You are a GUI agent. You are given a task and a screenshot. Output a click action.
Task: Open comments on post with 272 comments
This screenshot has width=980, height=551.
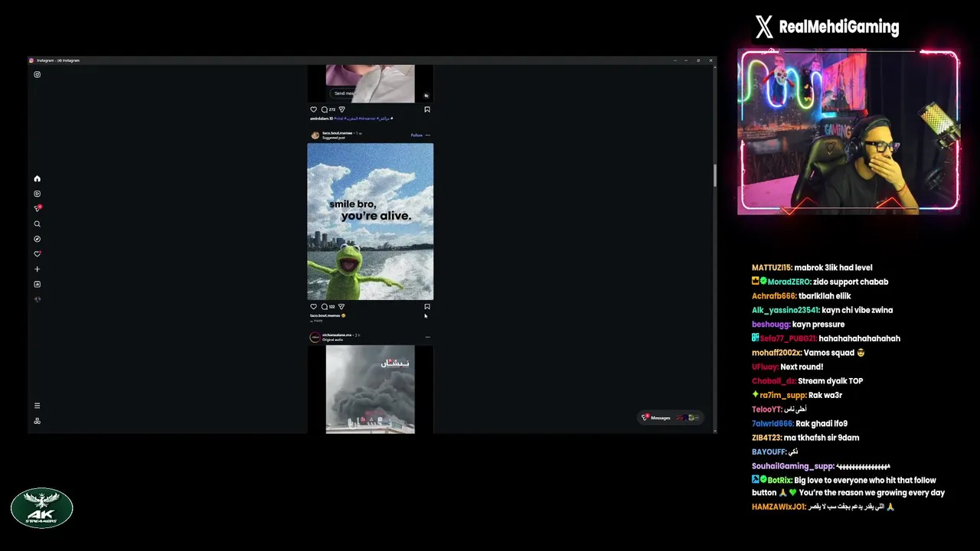click(x=328, y=109)
